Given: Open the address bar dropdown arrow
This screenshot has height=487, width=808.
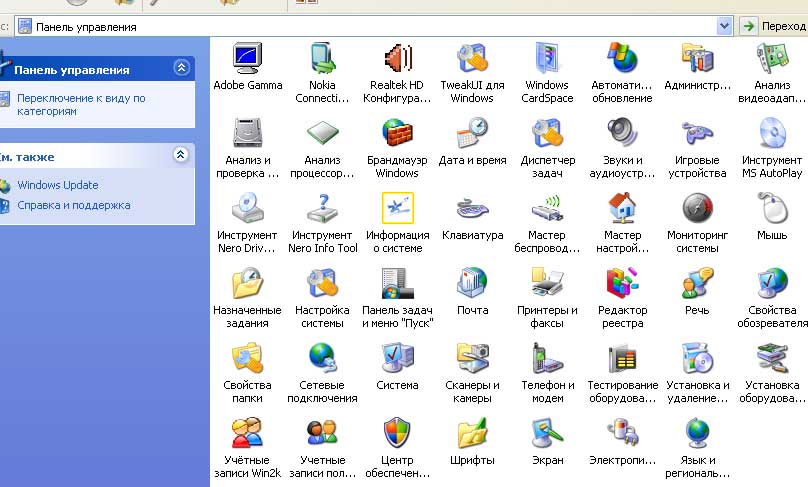Looking at the screenshot, I should click(725, 27).
